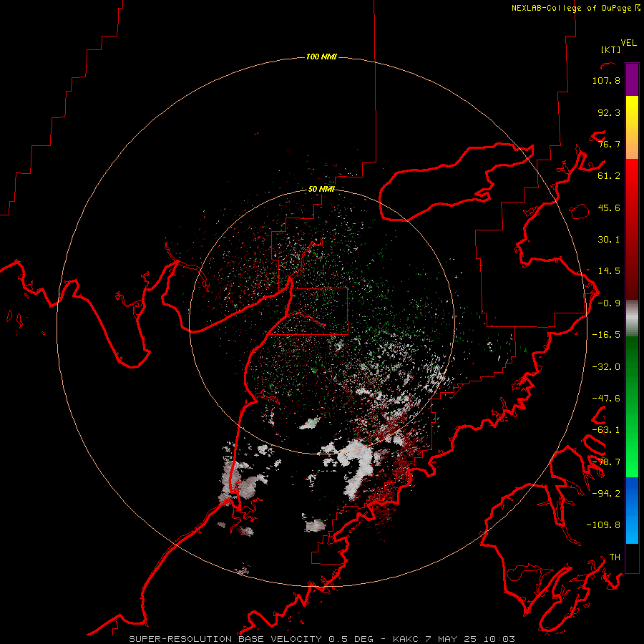This screenshot has width=644, height=644.
Task: Click the gray near-zero segment of the color bar
Action: click(x=632, y=318)
